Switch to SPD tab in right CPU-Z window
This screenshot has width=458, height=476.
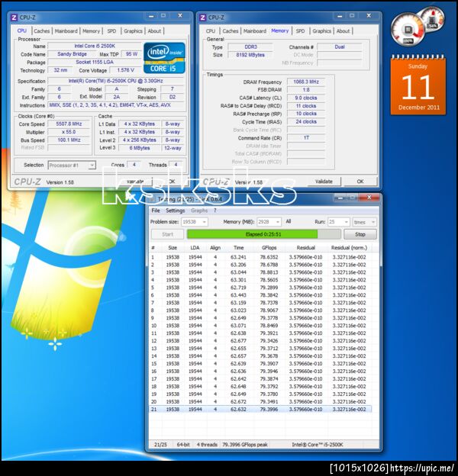click(300, 31)
